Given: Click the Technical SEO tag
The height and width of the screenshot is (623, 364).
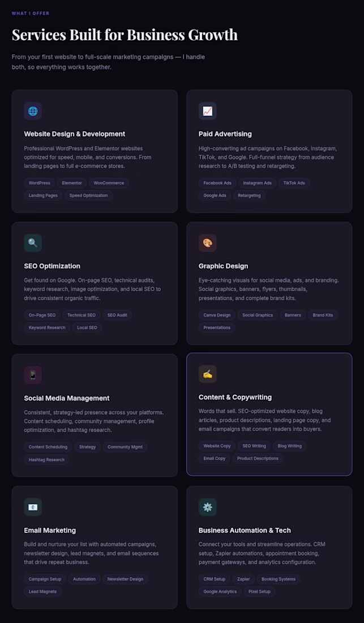Looking at the screenshot, I should point(82,315).
